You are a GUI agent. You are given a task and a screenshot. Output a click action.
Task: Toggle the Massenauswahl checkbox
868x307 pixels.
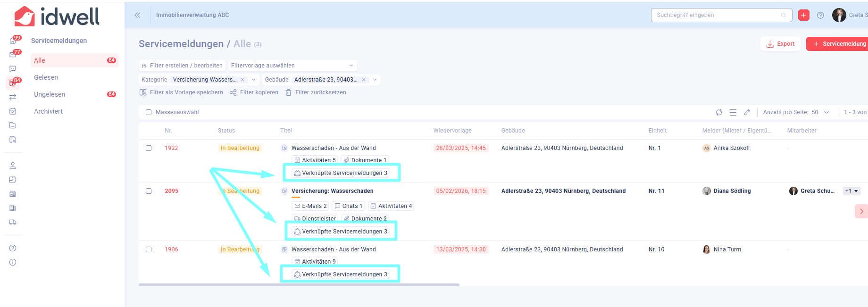(149, 112)
